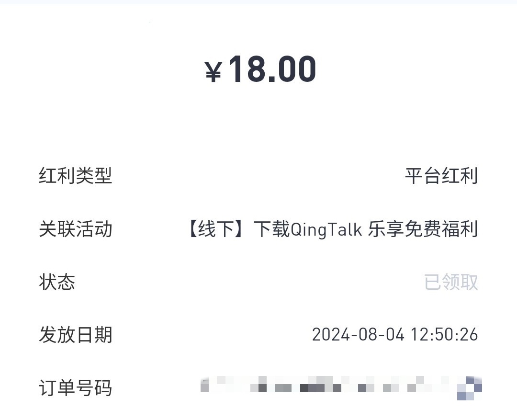The width and height of the screenshot is (517, 420).
Task: Tap the 18.00 amount figure
Action: tap(271, 70)
